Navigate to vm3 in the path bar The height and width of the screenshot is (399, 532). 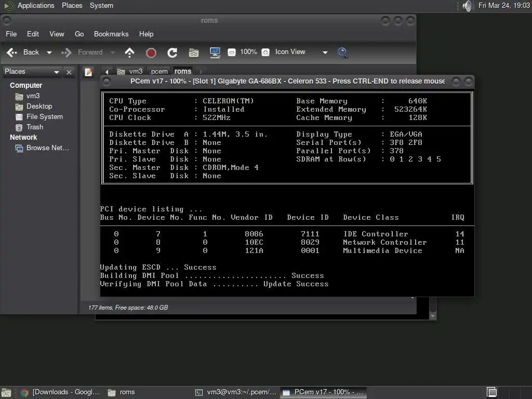[x=130, y=72]
